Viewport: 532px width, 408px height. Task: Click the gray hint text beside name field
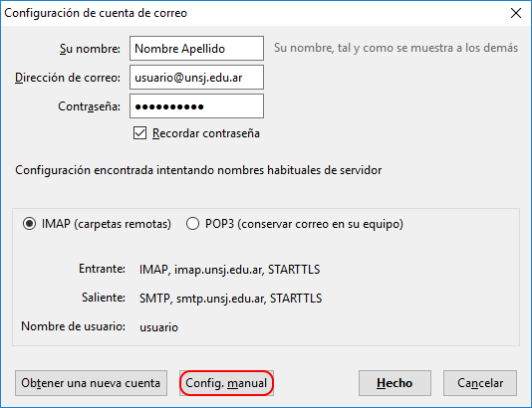point(396,48)
